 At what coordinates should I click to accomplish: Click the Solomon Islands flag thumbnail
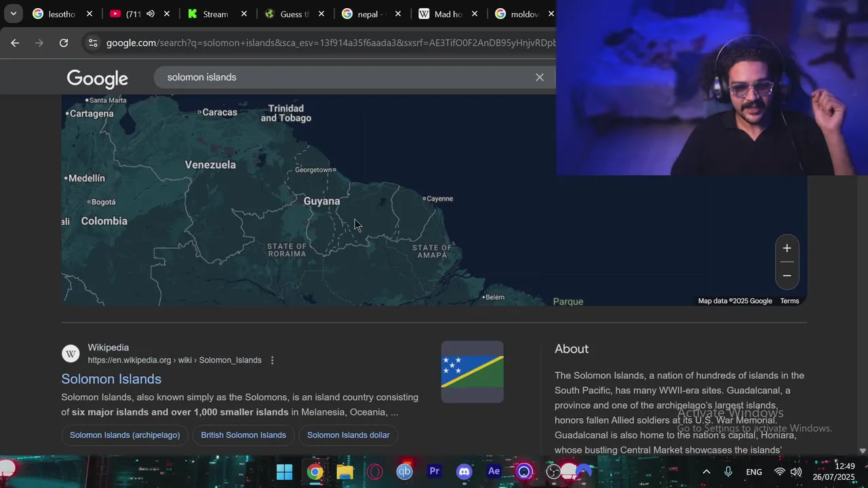coord(472,371)
